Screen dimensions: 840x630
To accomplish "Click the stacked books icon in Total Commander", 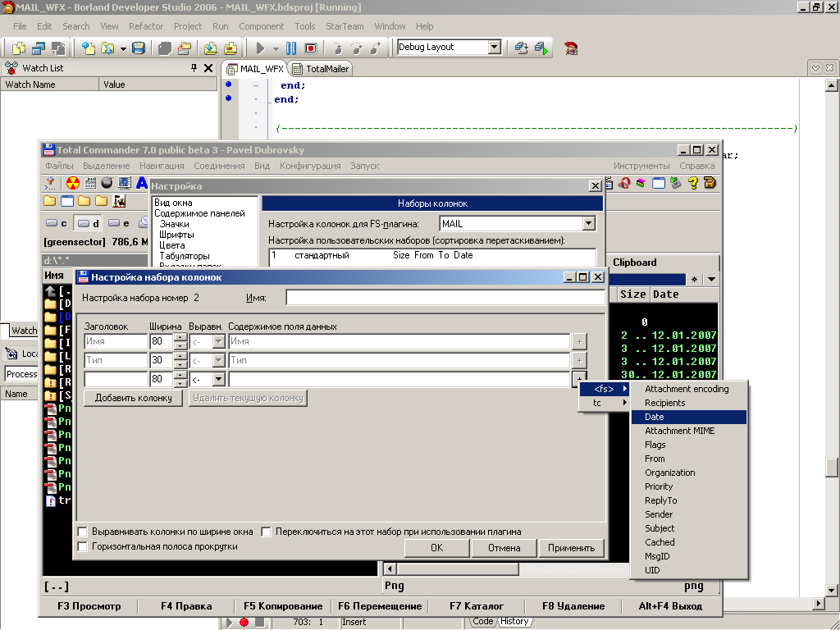I will (641, 183).
